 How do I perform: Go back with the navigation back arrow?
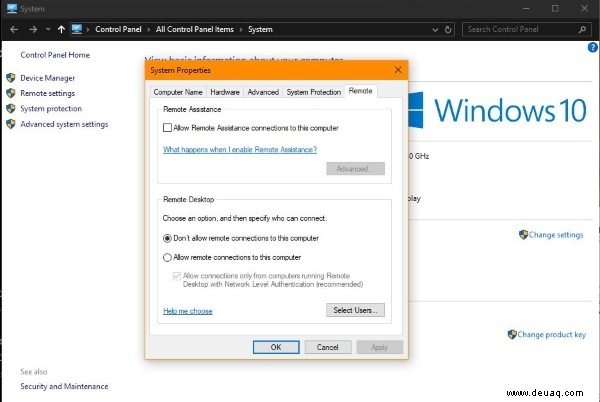pos(14,29)
